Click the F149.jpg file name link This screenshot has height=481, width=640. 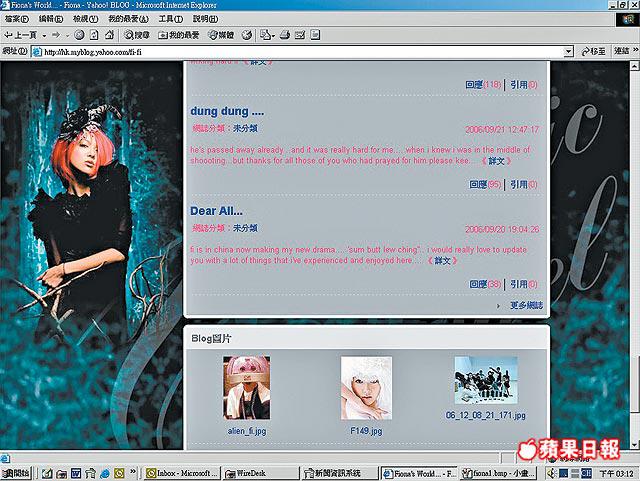[366, 431]
